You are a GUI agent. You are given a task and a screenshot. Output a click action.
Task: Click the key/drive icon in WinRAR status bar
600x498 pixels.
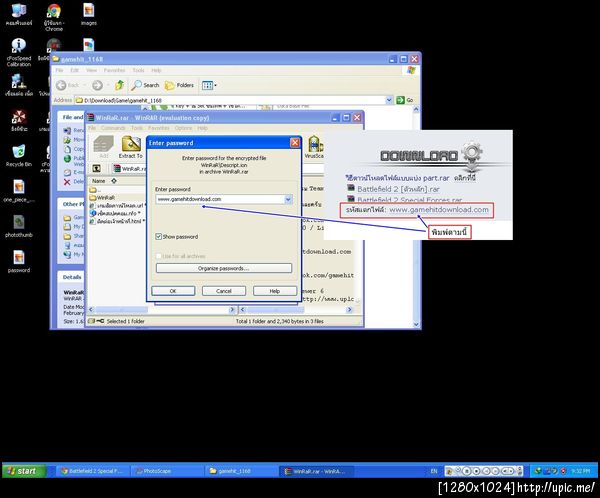96,321
